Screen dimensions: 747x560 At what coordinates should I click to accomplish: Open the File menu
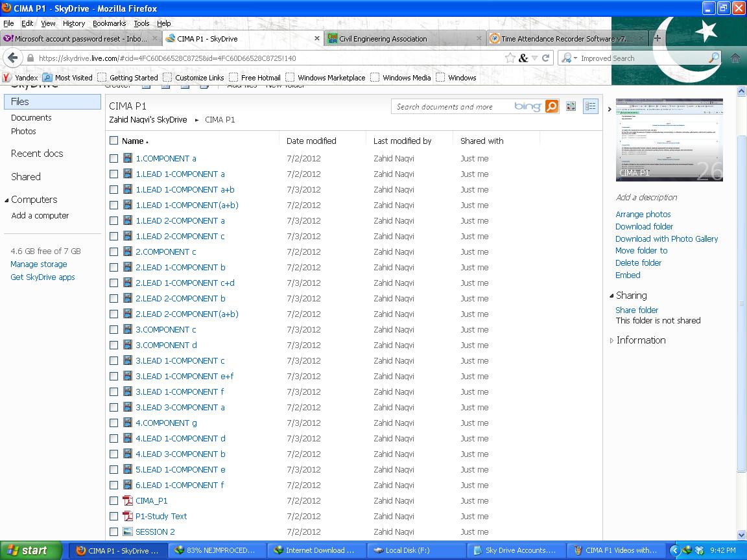click(8, 23)
